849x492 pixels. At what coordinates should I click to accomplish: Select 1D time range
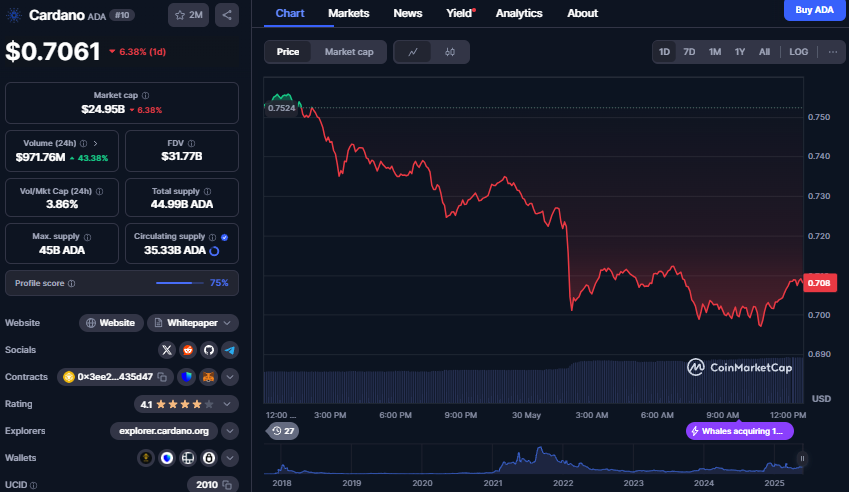click(x=664, y=52)
